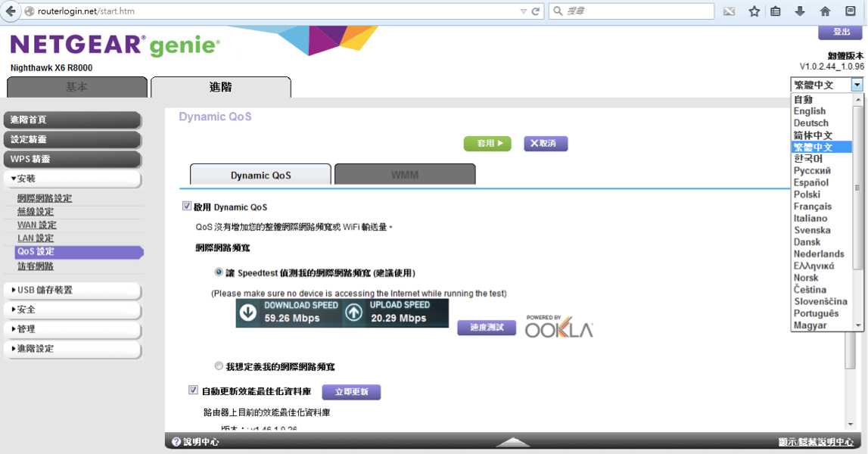
Task: Open 無線設定 link
Action: [x=36, y=212]
